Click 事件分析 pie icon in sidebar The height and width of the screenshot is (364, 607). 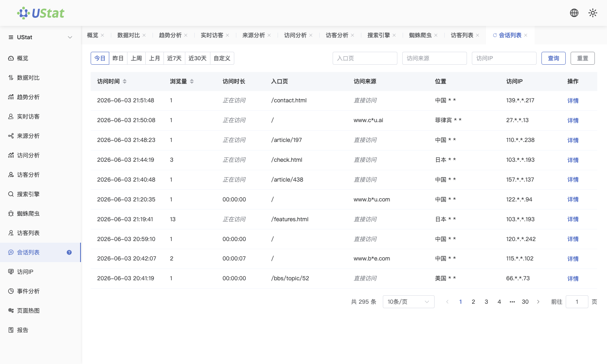click(11, 291)
